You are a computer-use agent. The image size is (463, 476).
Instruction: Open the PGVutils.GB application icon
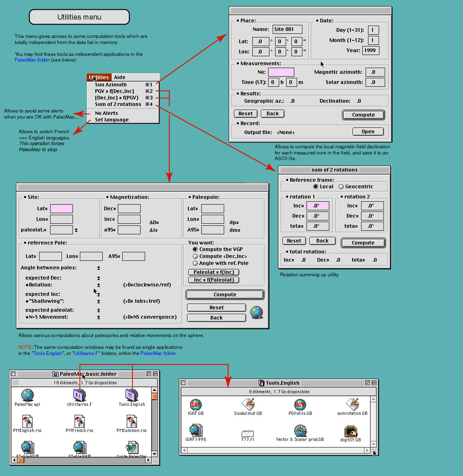pyautogui.click(x=300, y=404)
